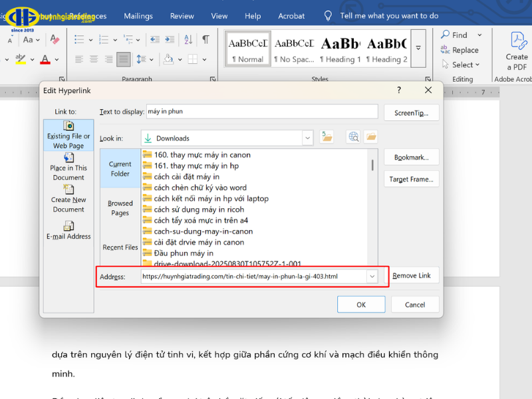The image size is (532, 399).
Task: Click the ScreenTip button
Action: pos(411,112)
